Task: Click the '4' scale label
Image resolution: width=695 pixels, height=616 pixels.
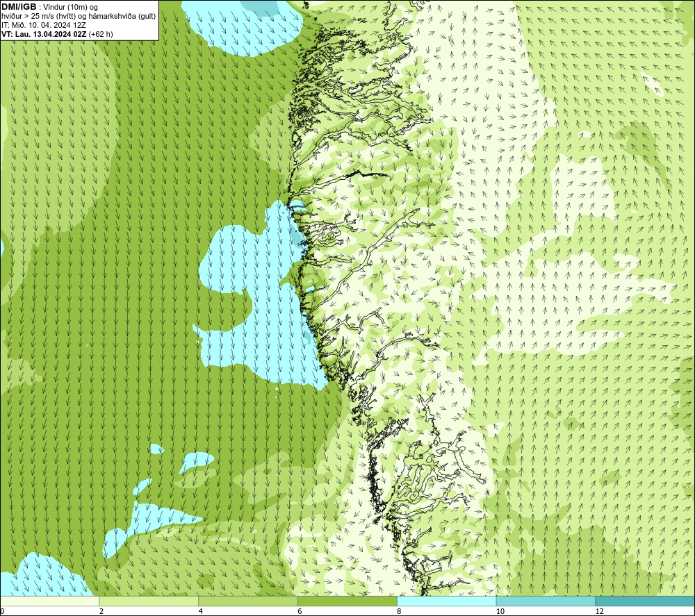Action: [201, 611]
